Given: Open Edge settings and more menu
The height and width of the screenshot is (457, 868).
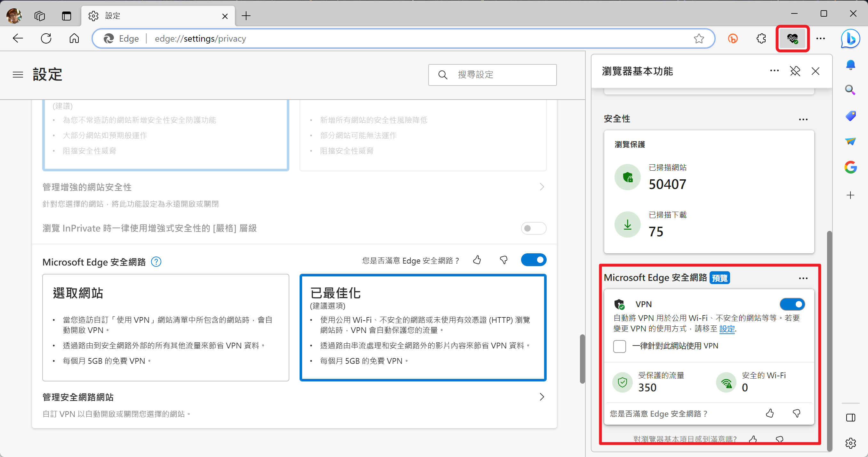Looking at the screenshot, I should 821,38.
